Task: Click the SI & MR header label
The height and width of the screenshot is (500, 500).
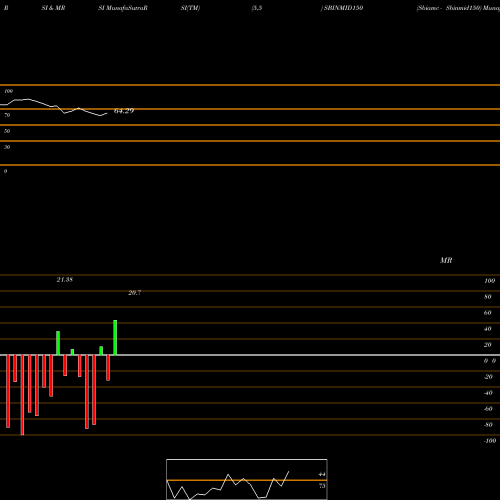Action: (53, 8)
